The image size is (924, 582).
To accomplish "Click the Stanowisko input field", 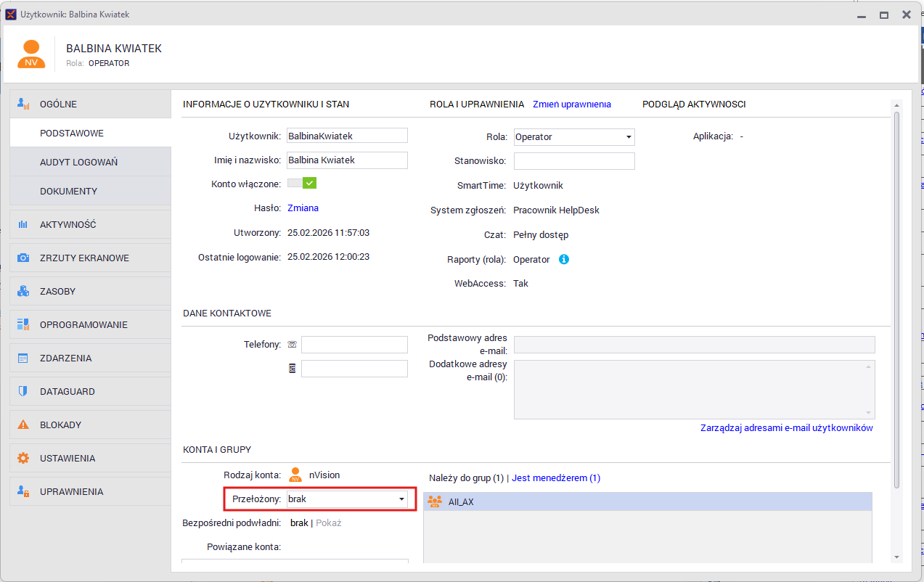I will 574,161.
